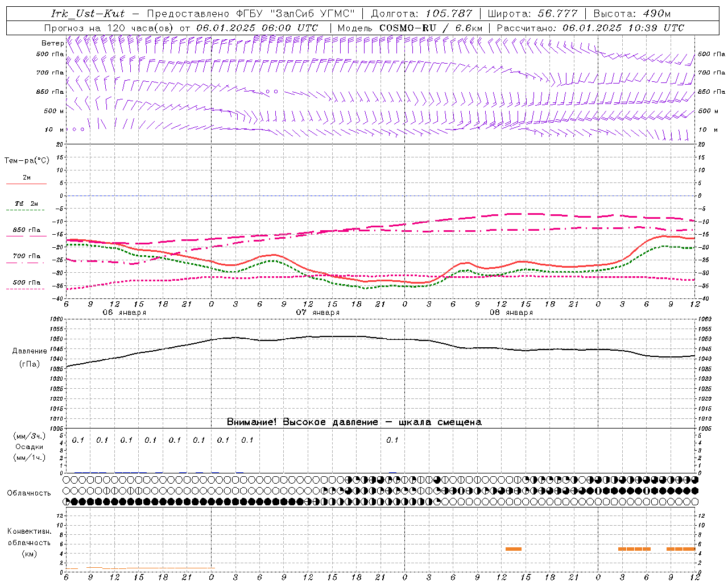Click the 06 января date label
This screenshot has height=582, width=728.
(x=124, y=313)
